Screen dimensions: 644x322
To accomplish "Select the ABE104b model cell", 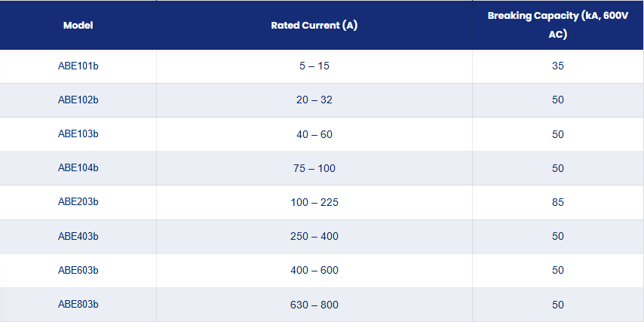I will 78,168.
